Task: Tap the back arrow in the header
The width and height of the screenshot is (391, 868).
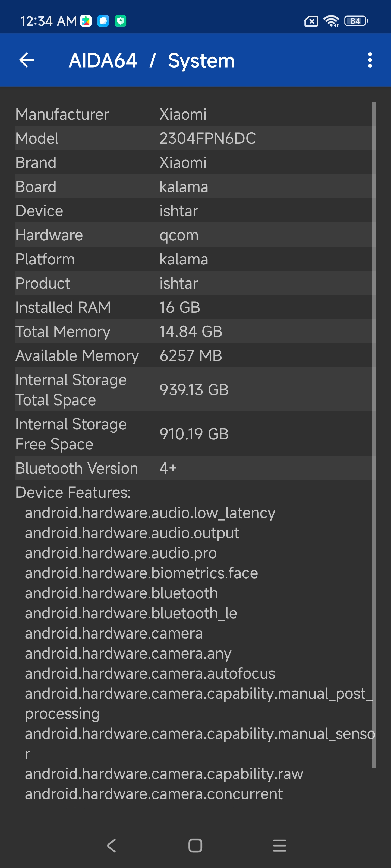Action: 27,60
